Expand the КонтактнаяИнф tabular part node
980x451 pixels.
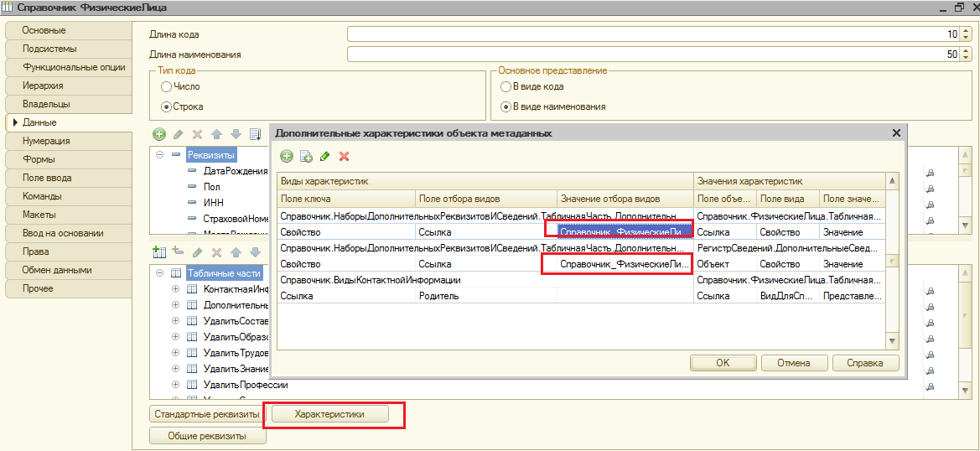[175, 289]
